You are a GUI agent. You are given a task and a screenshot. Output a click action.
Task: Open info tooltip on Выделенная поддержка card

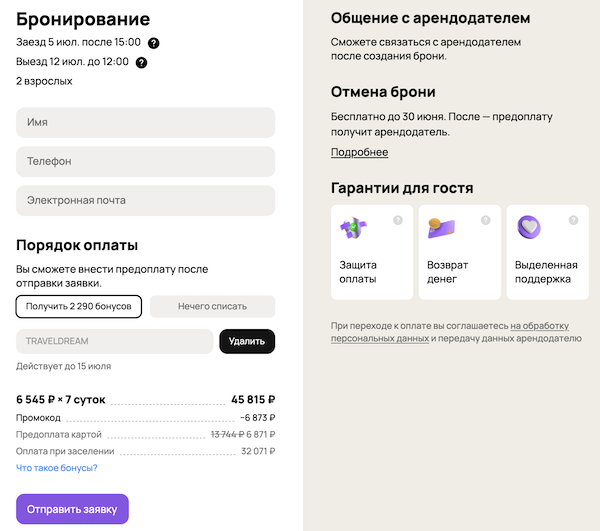click(x=573, y=220)
